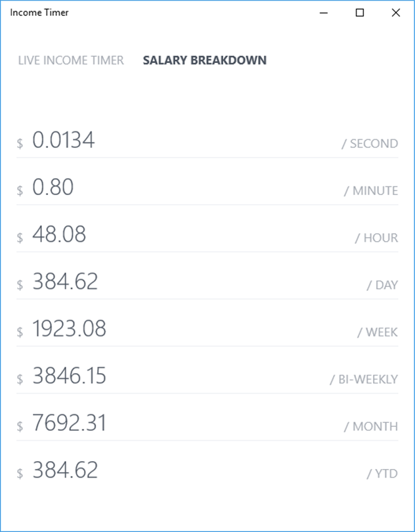The height and width of the screenshot is (532, 415).
Task: Click the "/ MONTH" unit label
Action: 371,426
